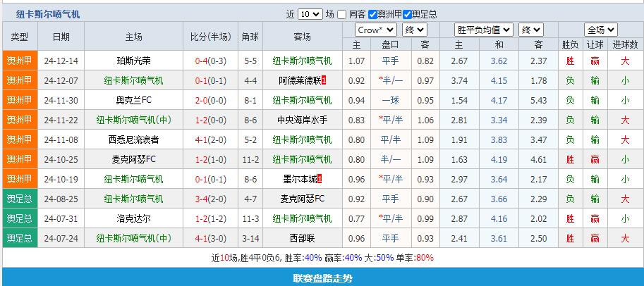
Task: Open 珀斯光荣 home team link
Action: pos(133,61)
